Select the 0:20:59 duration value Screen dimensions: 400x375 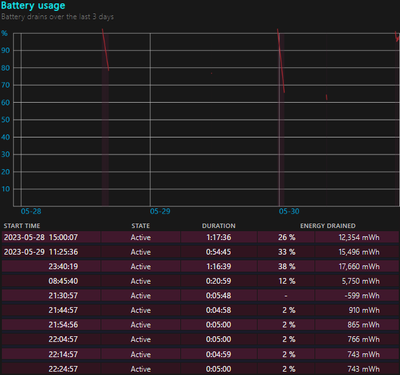point(219,281)
